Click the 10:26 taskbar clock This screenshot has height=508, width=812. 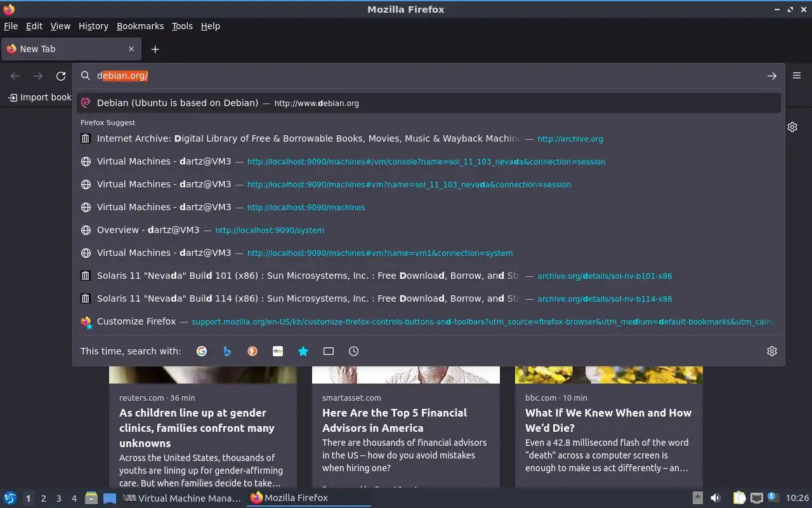pos(797,498)
